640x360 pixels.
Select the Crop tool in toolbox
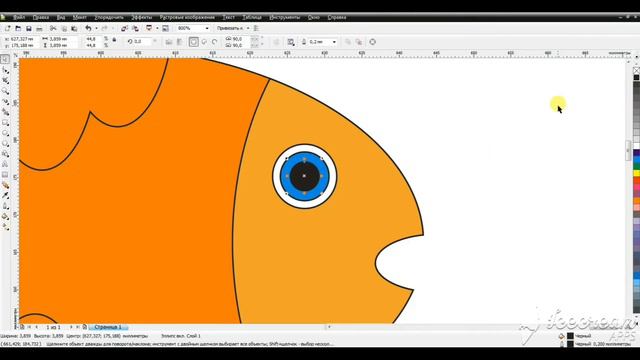point(5,81)
